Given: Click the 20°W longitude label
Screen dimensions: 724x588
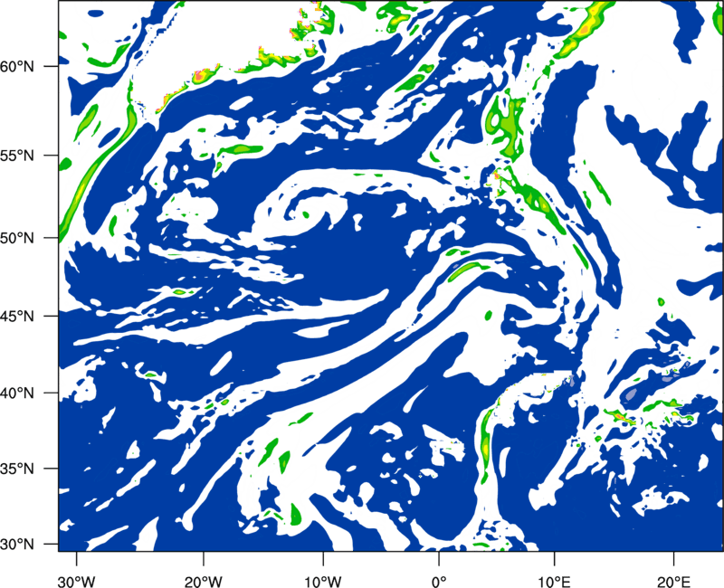Looking at the screenshot, I should [203, 582].
